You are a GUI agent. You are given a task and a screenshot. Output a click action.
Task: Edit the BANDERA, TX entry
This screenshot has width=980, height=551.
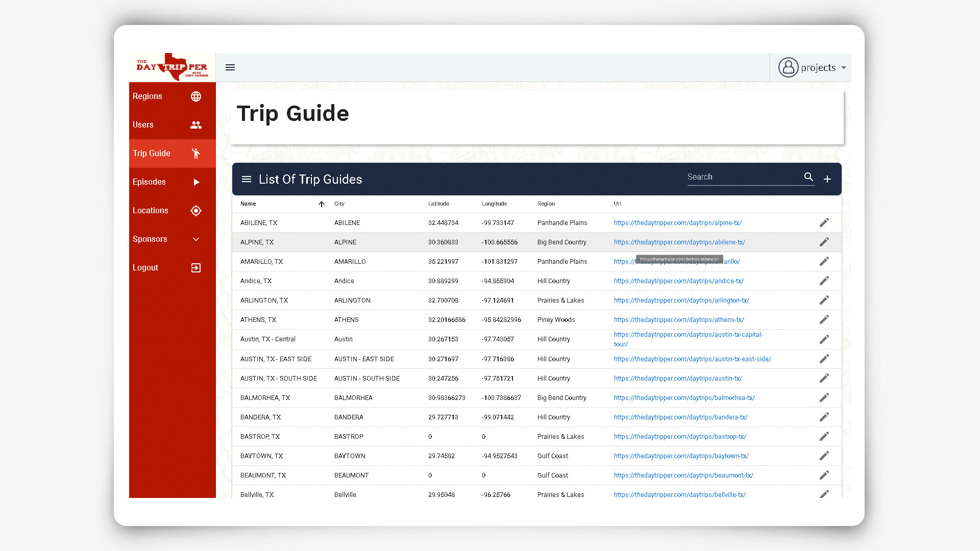coord(824,417)
